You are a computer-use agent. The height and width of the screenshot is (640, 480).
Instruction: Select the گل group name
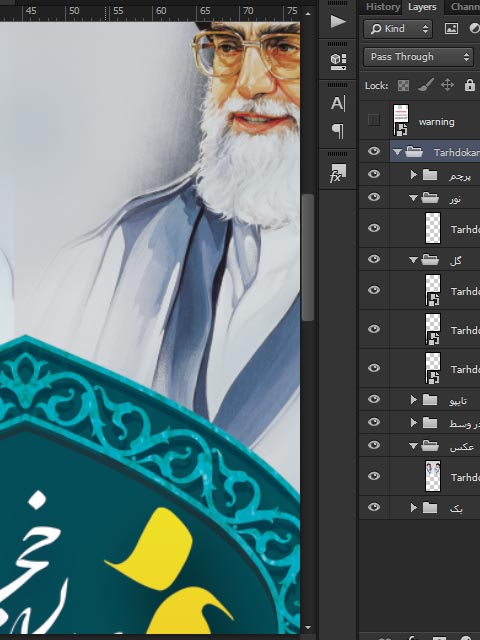pos(456,260)
